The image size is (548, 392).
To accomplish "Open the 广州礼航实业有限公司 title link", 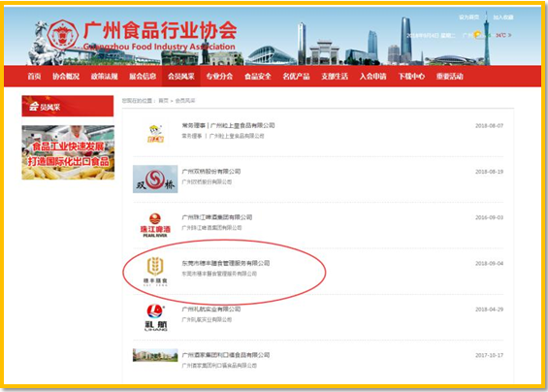I will [211, 310].
